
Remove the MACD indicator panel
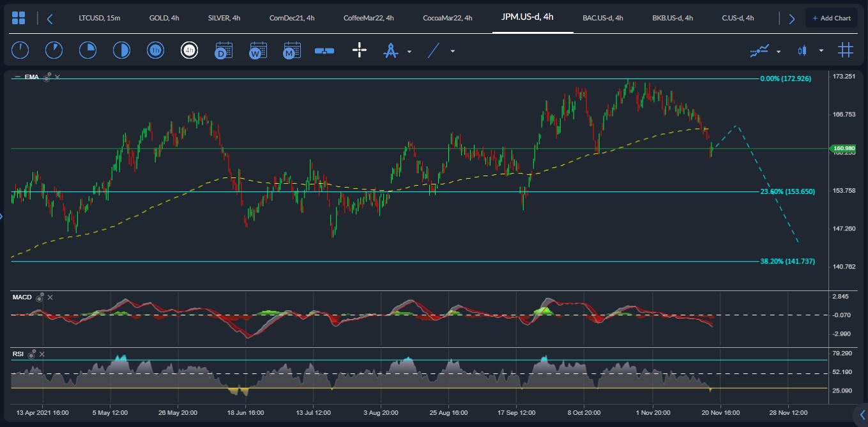[50, 297]
